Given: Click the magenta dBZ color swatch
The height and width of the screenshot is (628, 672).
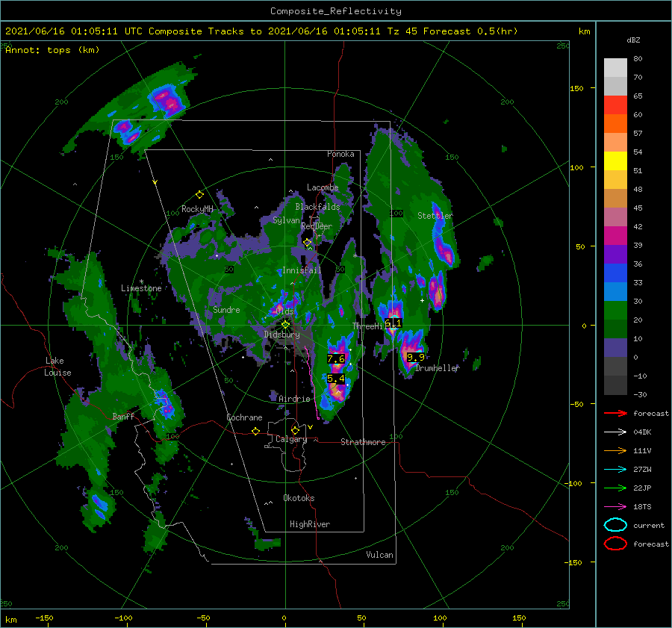Looking at the screenshot, I should pyautogui.click(x=615, y=235).
